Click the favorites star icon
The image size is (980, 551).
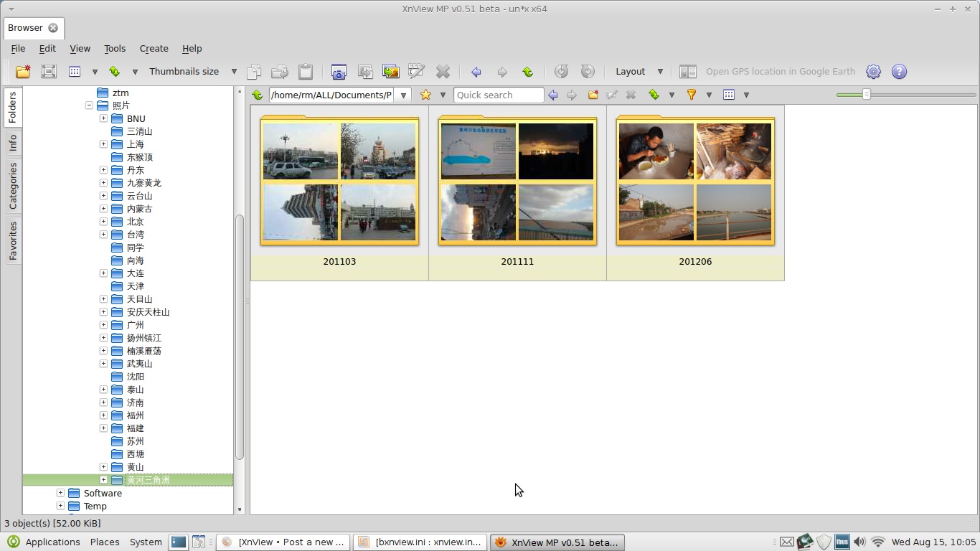tap(425, 95)
